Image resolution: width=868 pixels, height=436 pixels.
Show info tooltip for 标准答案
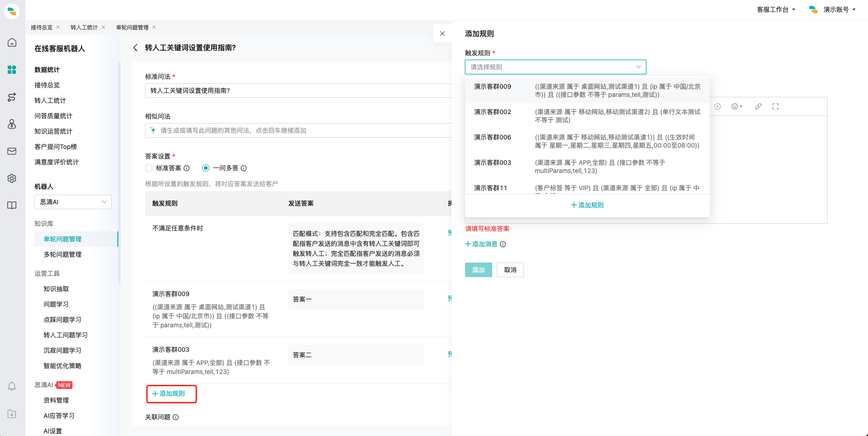click(186, 168)
